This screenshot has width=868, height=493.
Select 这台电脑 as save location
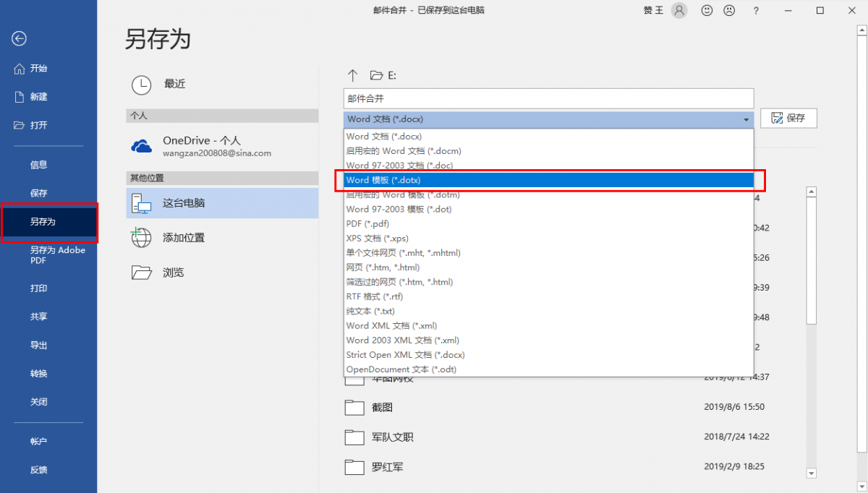tap(222, 203)
